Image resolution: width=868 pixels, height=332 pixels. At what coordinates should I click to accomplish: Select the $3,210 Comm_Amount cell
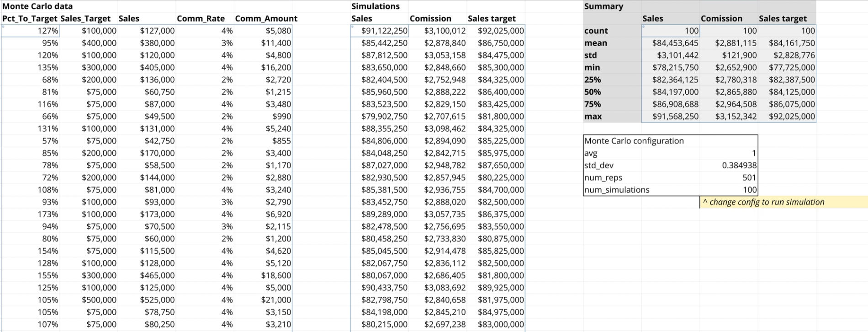(x=263, y=324)
